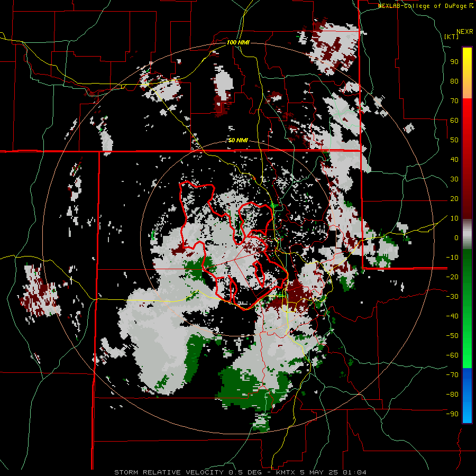Click the -50 value on the velocity scale

452,336
